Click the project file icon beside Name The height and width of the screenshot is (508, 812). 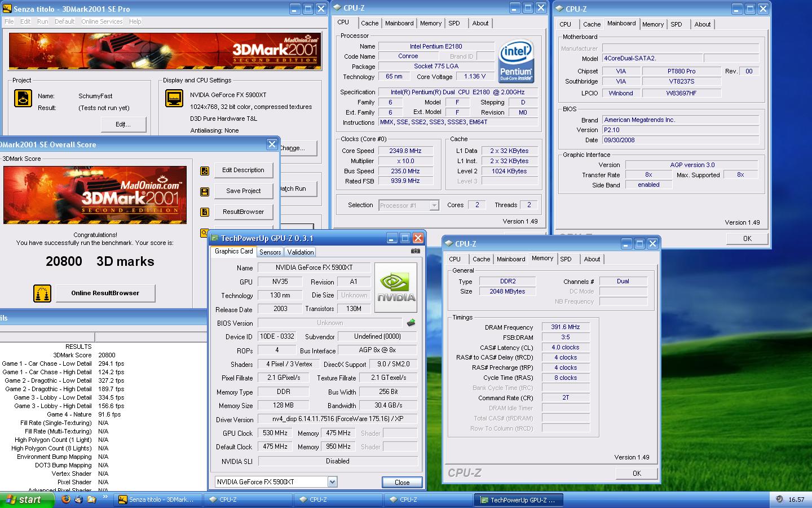pyautogui.click(x=23, y=98)
